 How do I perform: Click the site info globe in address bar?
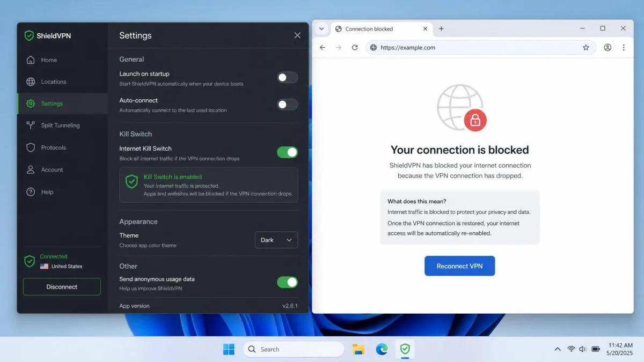pyautogui.click(x=374, y=48)
